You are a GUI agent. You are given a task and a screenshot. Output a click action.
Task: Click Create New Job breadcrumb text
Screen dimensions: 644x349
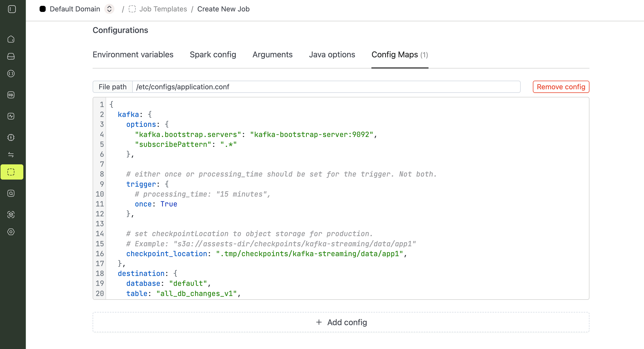224,9
